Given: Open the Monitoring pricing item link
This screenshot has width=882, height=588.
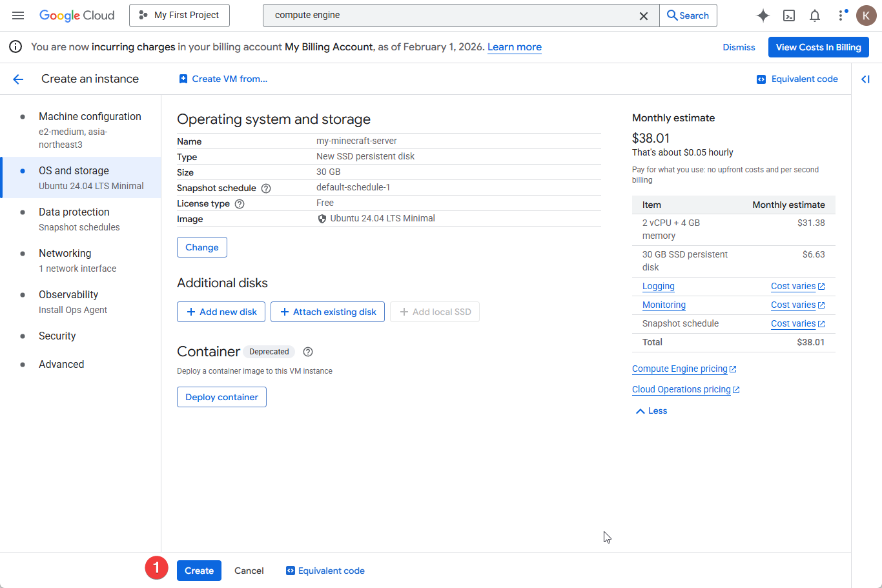Looking at the screenshot, I should click(664, 305).
